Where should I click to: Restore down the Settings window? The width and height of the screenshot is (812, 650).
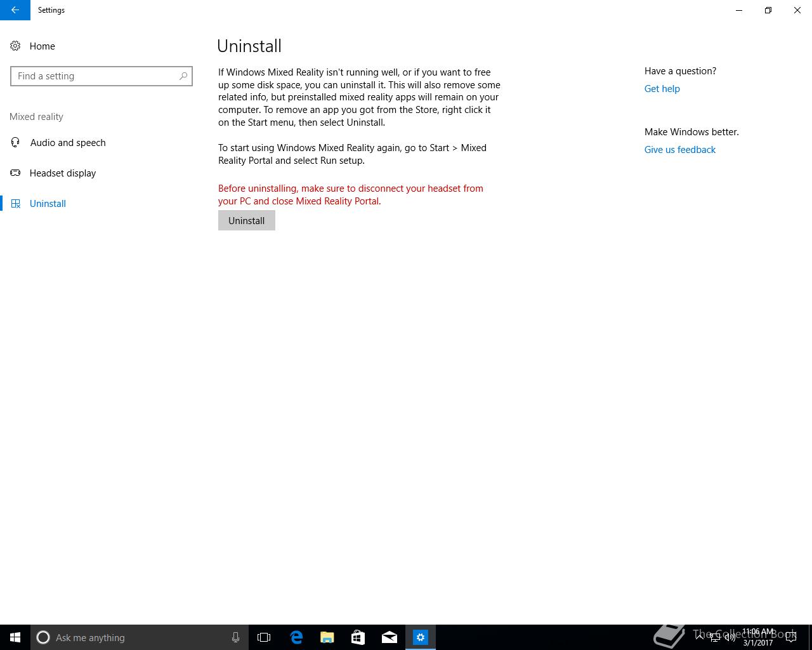(768, 10)
